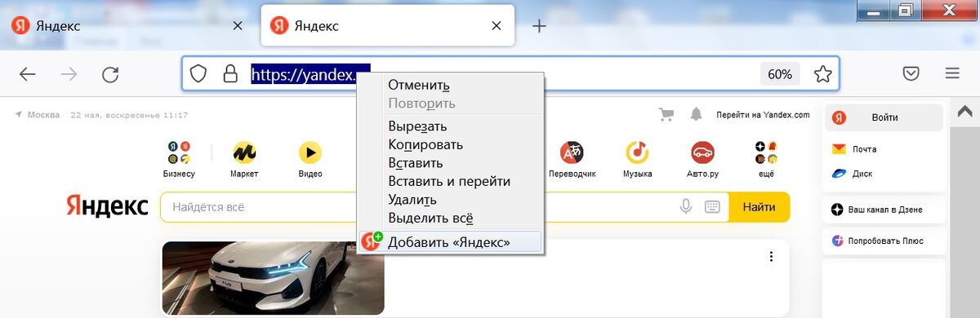Open the Pocket save icon
980x318 pixels.
[911, 74]
